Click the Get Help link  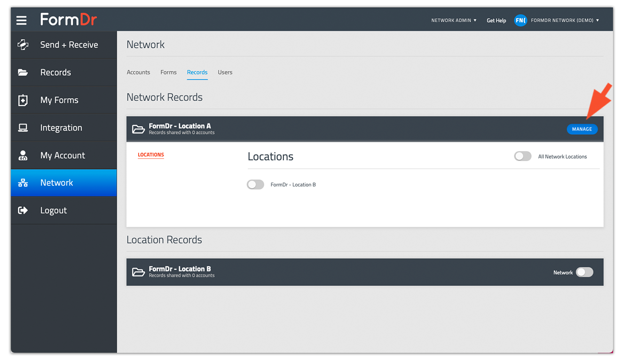pos(496,20)
